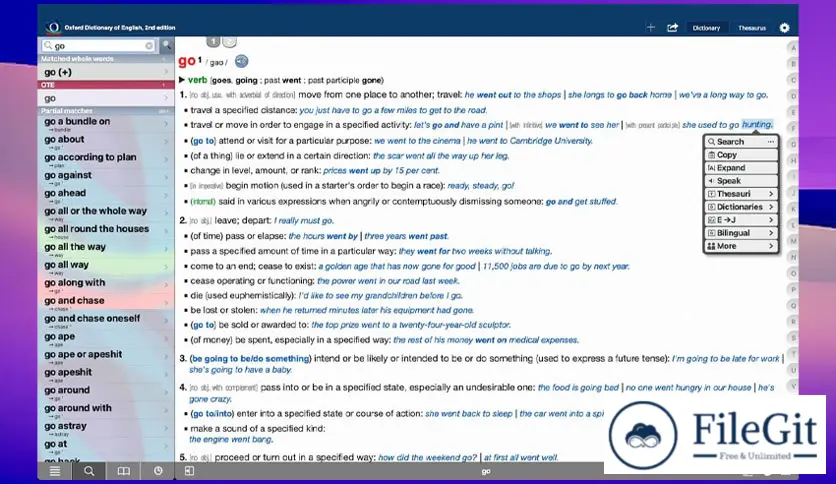This screenshot has width=836, height=484.
Task: Open the list view icon in the bottom toolbar
Action: click(55, 471)
